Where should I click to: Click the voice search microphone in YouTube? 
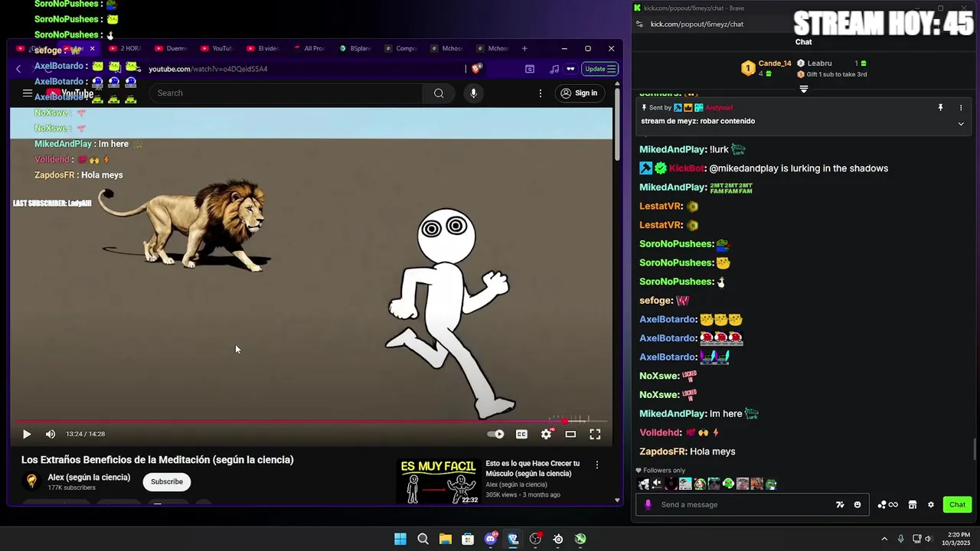point(474,93)
